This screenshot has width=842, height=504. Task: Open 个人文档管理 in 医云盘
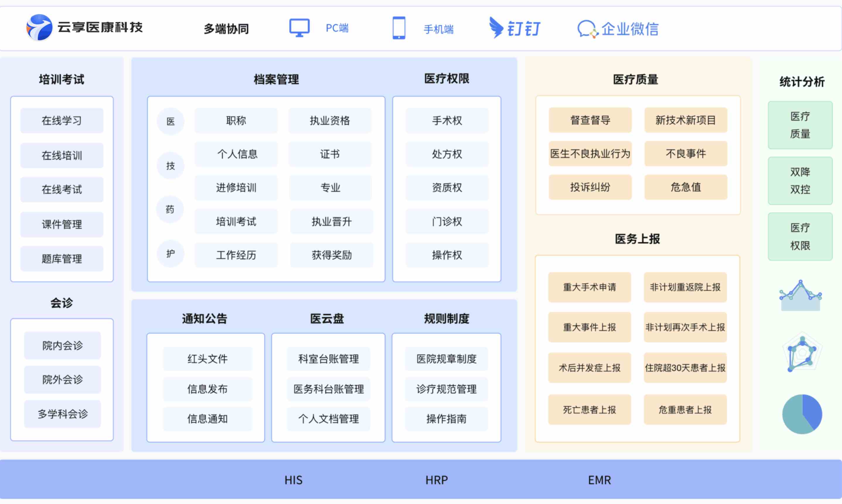tap(329, 419)
